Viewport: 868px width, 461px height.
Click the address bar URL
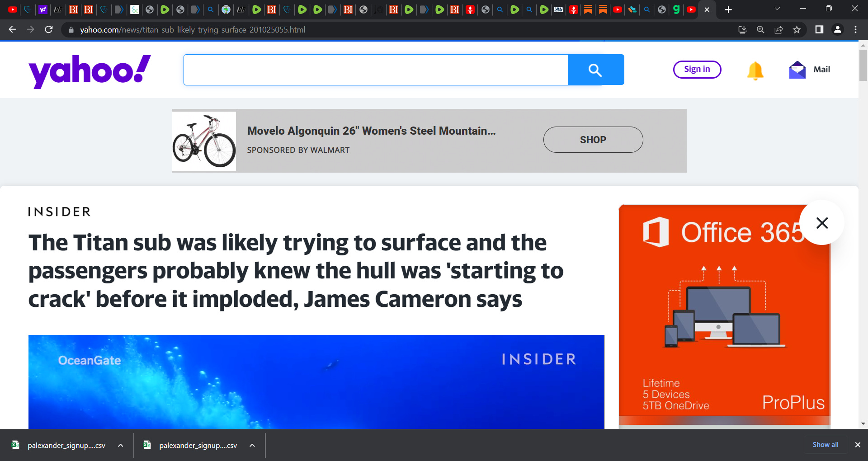(x=193, y=30)
